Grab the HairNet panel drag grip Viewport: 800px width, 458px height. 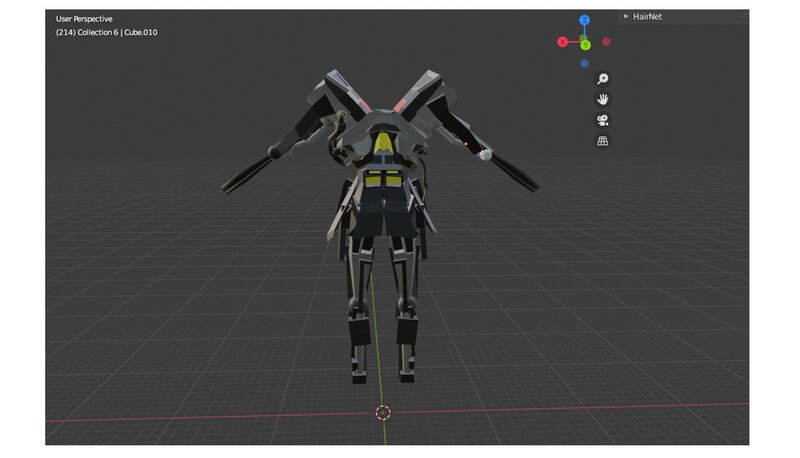743,16
